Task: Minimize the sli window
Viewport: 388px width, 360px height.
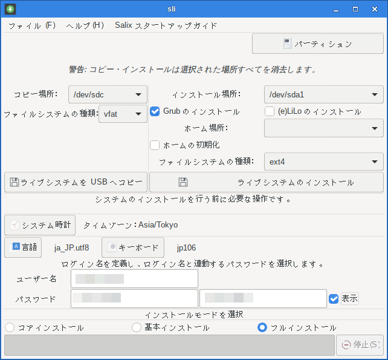Action: [x=336, y=9]
